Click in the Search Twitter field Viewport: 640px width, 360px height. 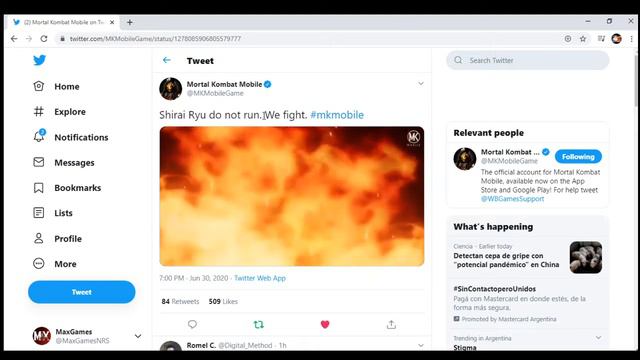[528, 60]
